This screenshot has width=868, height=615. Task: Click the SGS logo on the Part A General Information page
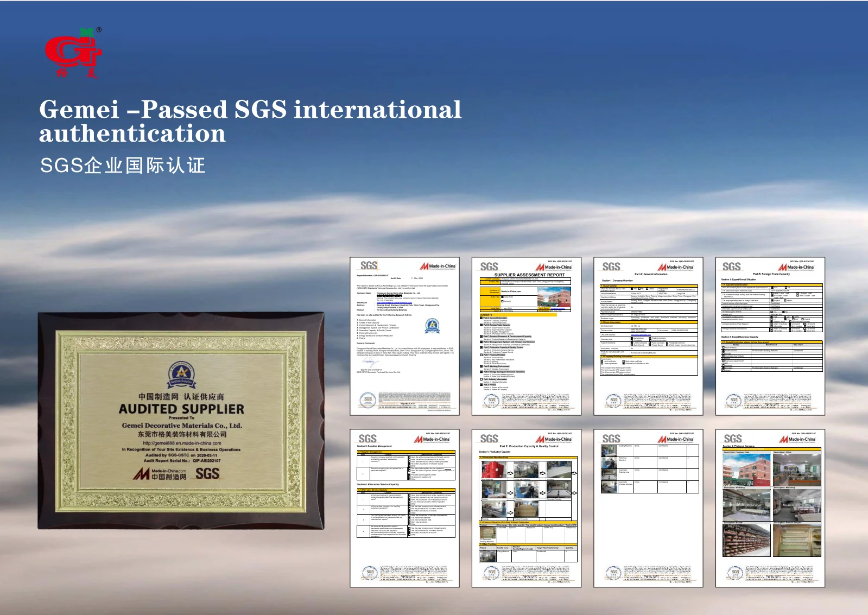611,267
